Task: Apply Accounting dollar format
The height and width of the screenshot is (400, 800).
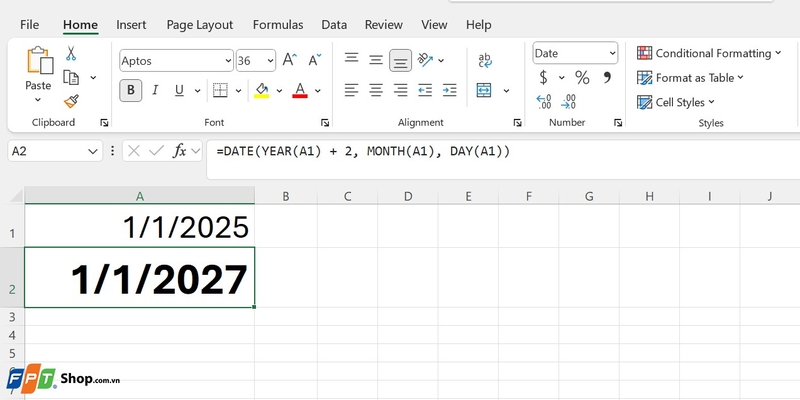Action: coord(544,78)
